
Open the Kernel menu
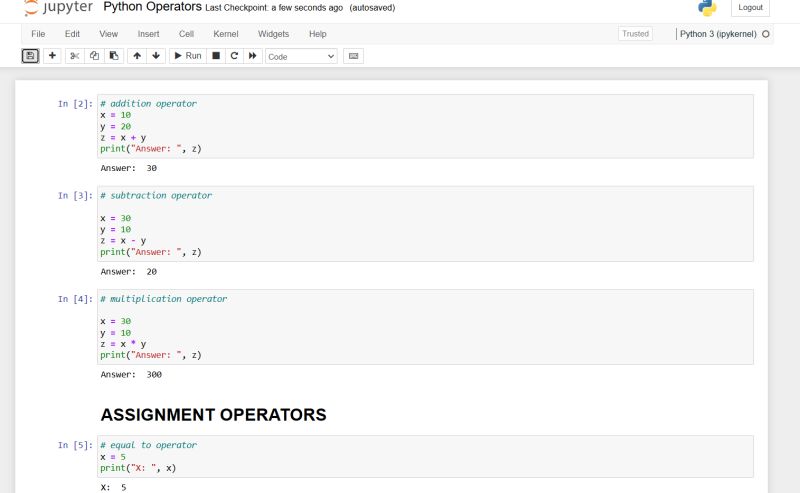(226, 34)
